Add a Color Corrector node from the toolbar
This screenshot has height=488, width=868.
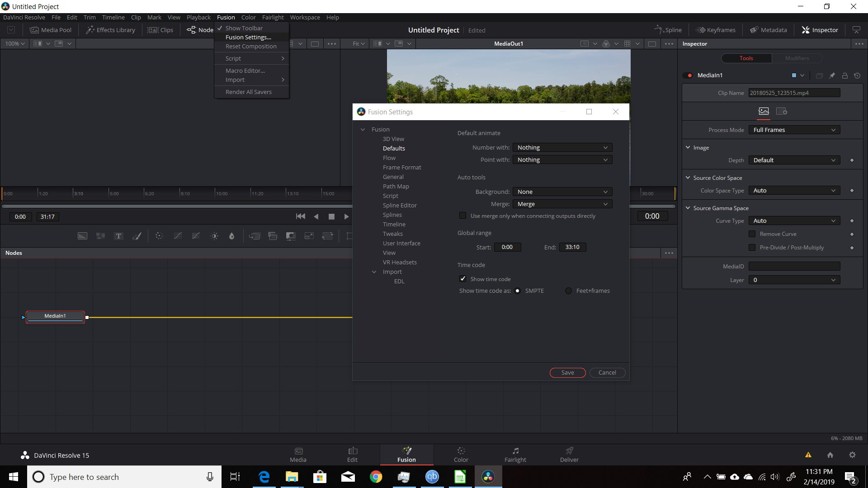click(x=159, y=236)
